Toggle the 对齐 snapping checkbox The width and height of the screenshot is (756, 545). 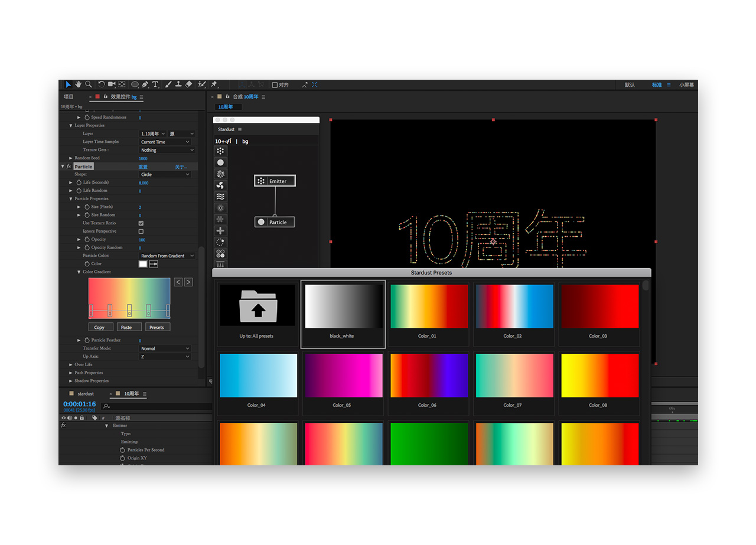(275, 85)
